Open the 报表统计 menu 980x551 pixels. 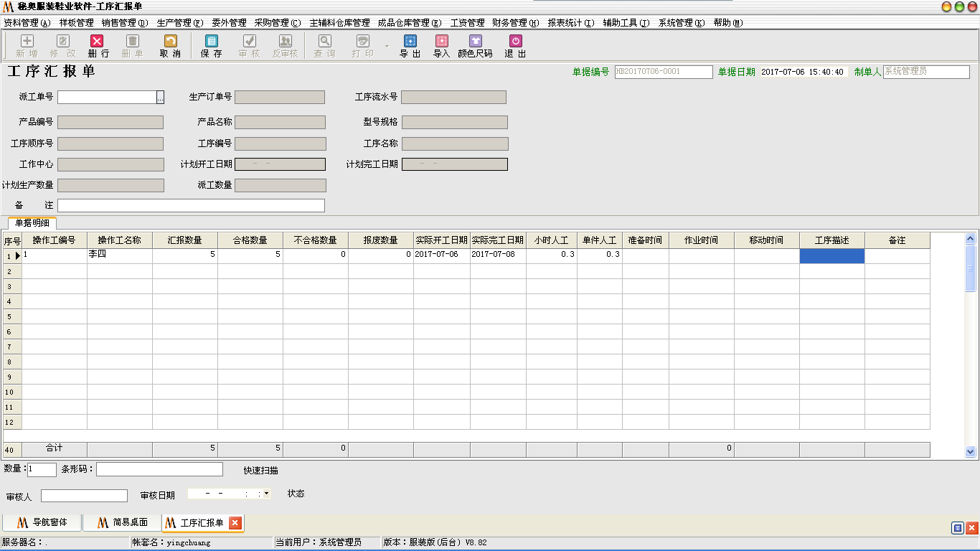pyautogui.click(x=570, y=23)
